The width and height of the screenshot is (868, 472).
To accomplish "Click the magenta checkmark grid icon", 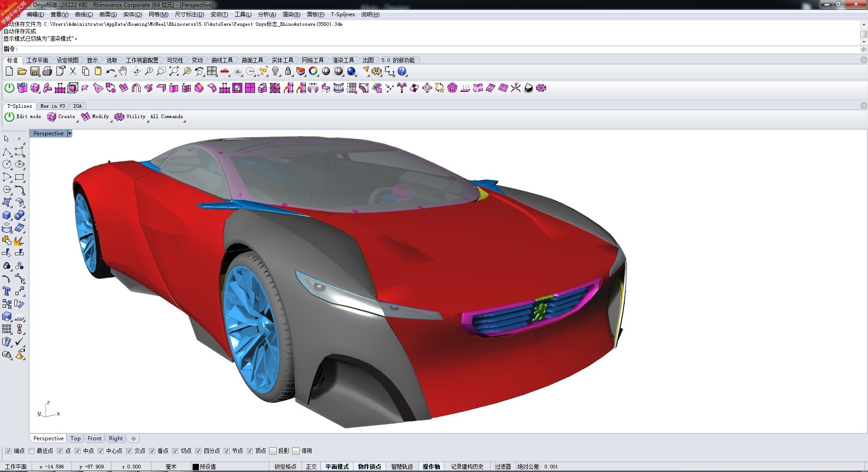I will [237, 88].
